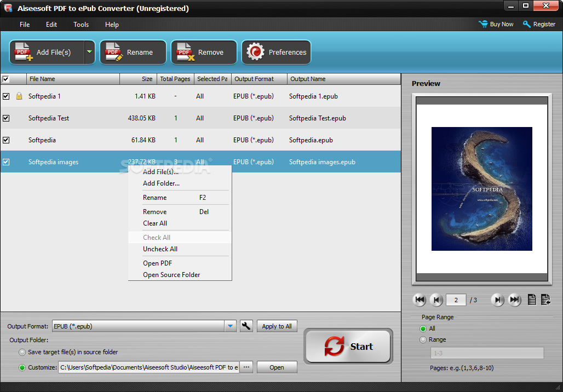Screen dimensions: 563x392
Task: Click the Remove PDF toolbar button
Action: pos(204,53)
